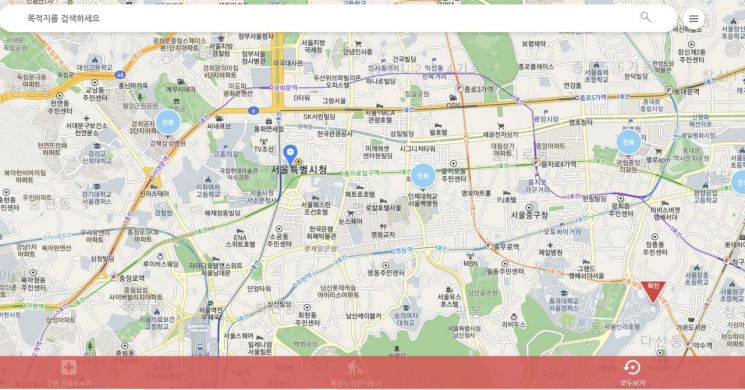Click the 충무로역 station label
Screen dimensions: 745x390
click(506, 247)
